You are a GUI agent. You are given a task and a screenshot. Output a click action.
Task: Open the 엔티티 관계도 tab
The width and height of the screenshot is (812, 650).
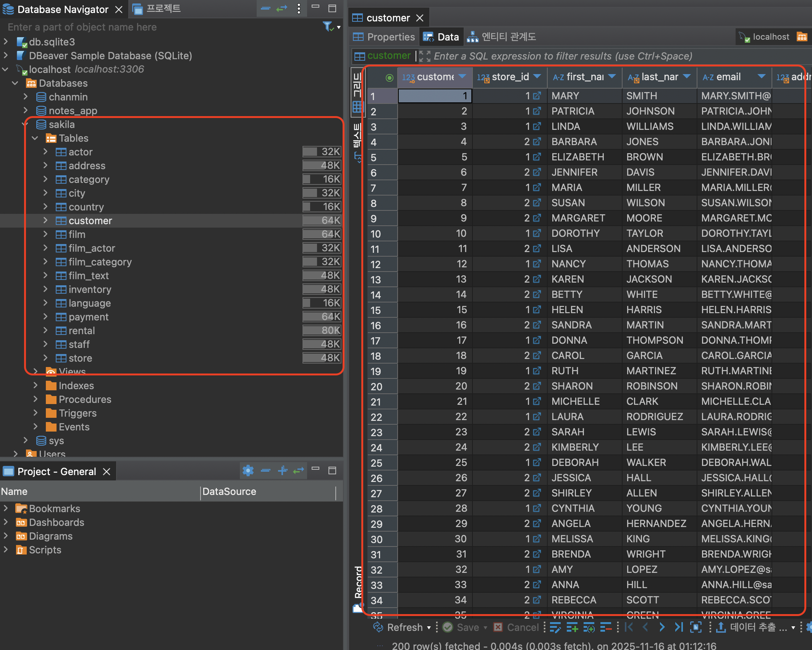501,37
